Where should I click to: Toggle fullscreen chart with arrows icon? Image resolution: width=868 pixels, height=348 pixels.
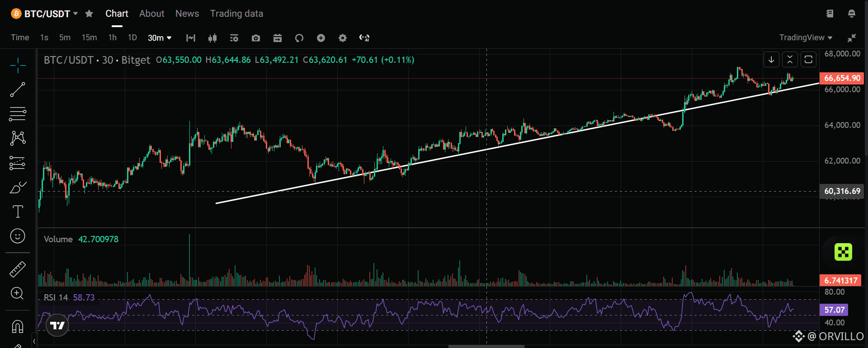(x=852, y=38)
